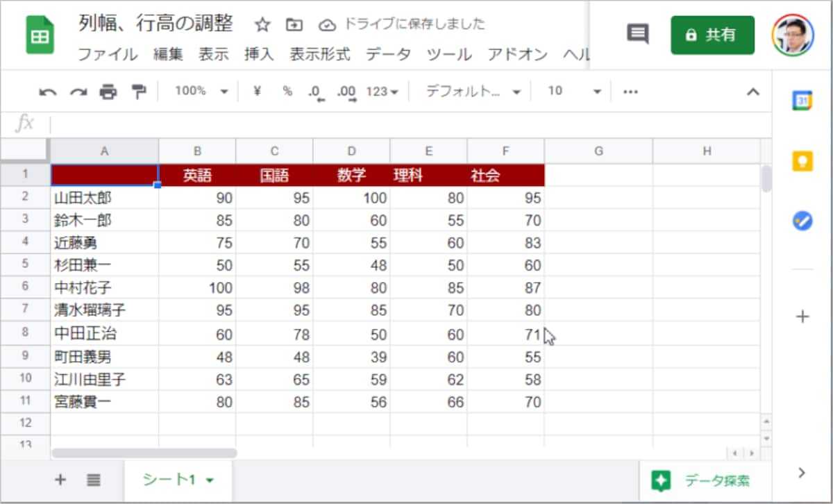The image size is (833, 504).
Task: Open the Google account avatar
Action: tap(794, 35)
